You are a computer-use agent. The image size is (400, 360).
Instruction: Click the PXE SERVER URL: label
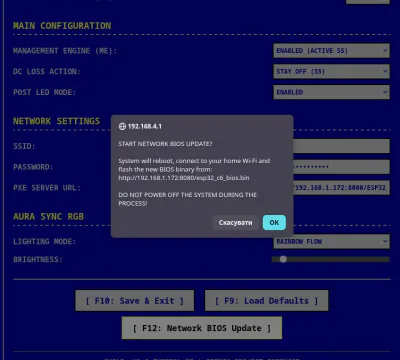[47, 188]
